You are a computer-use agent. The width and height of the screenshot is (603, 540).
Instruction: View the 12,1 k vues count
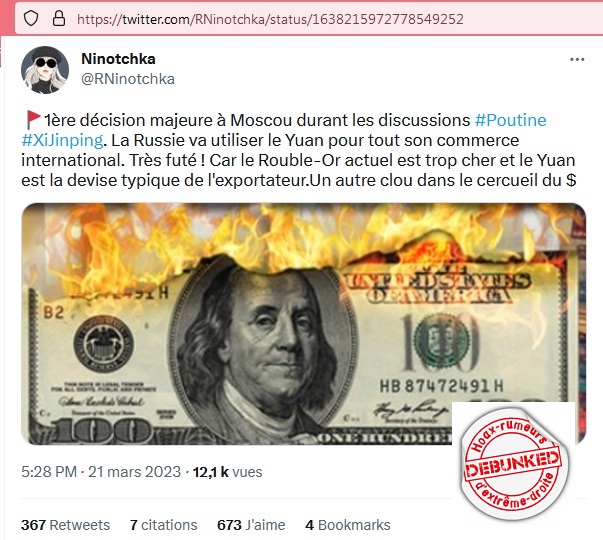227,472
